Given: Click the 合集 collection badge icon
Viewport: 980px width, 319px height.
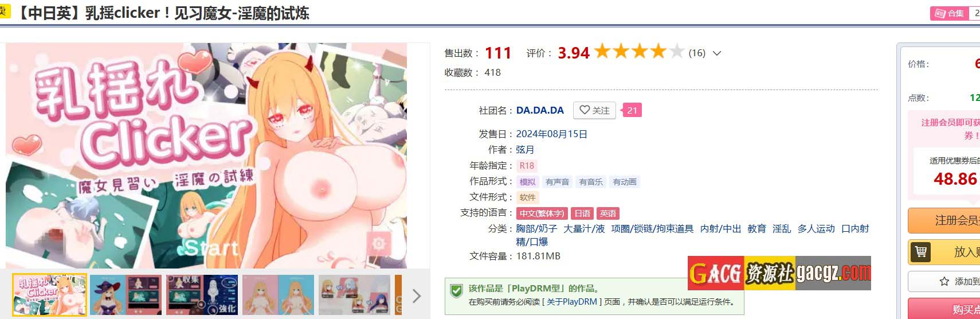Looking at the screenshot, I should click(x=940, y=13).
